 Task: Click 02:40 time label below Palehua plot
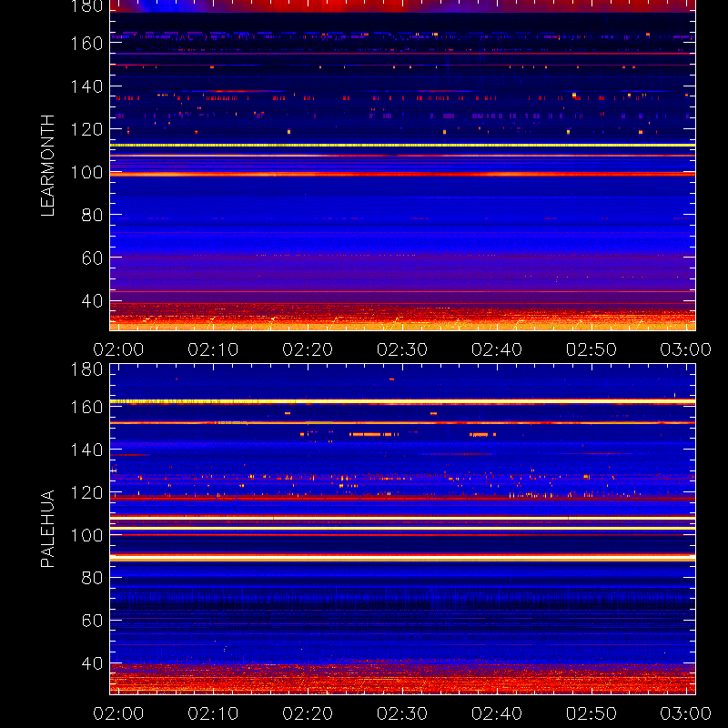[x=497, y=713]
